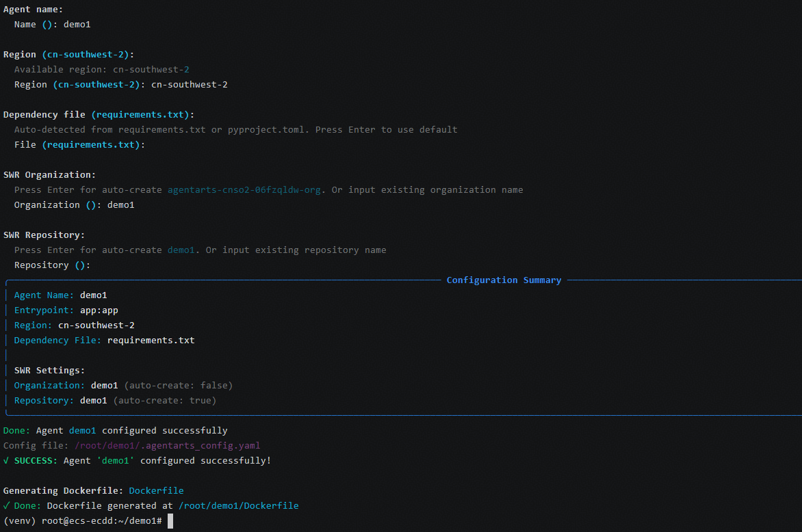802x532 pixels.
Task: Click the 'Configuration Summary' box title
Action: (x=504, y=280)
